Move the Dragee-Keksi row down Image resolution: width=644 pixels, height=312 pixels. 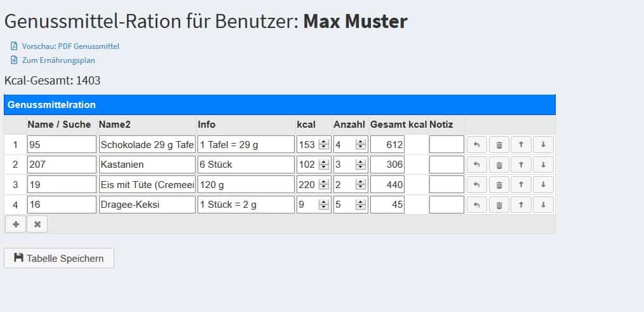pyautogui.click(x=544, y=205)
